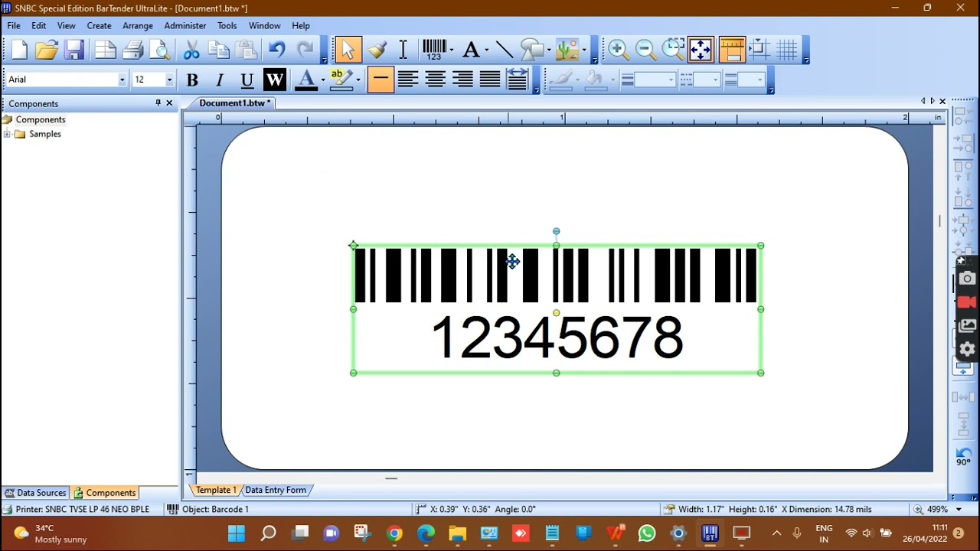Switch to Data Sources panel tab
Image resolution: width=980 pixels, height=551 pixels.
pyautogui.click(x=35, y=493)
